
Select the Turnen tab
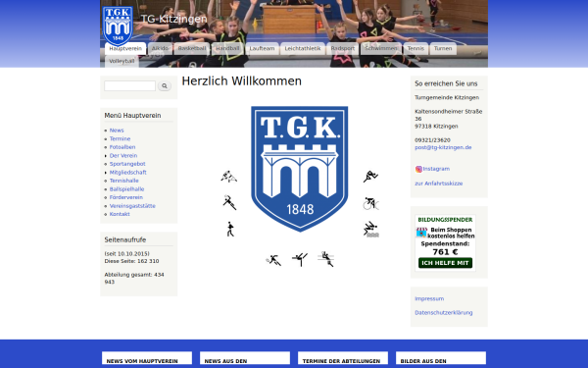click(x=443, y=48)
